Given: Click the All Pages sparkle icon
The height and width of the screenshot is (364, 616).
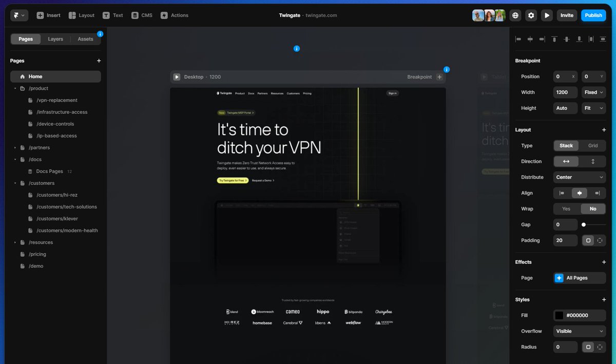Looking at the screenshot, I should tap(560, 278).
